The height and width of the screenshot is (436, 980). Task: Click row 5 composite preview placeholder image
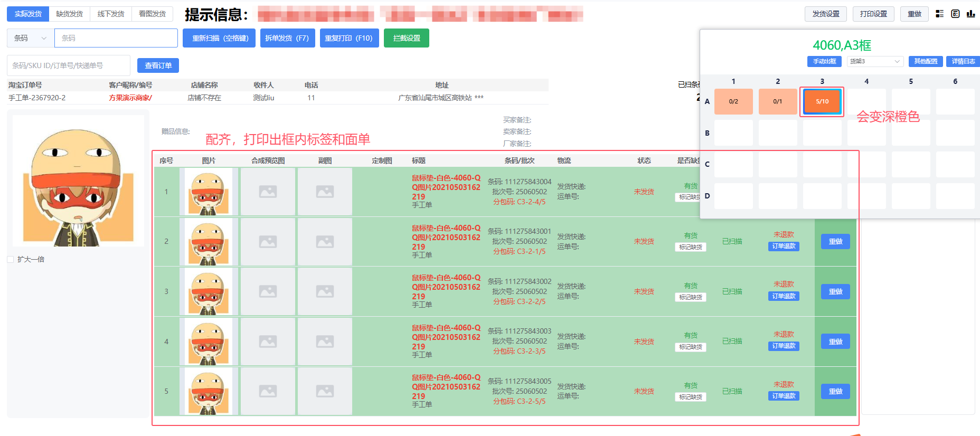click(268, 391)
